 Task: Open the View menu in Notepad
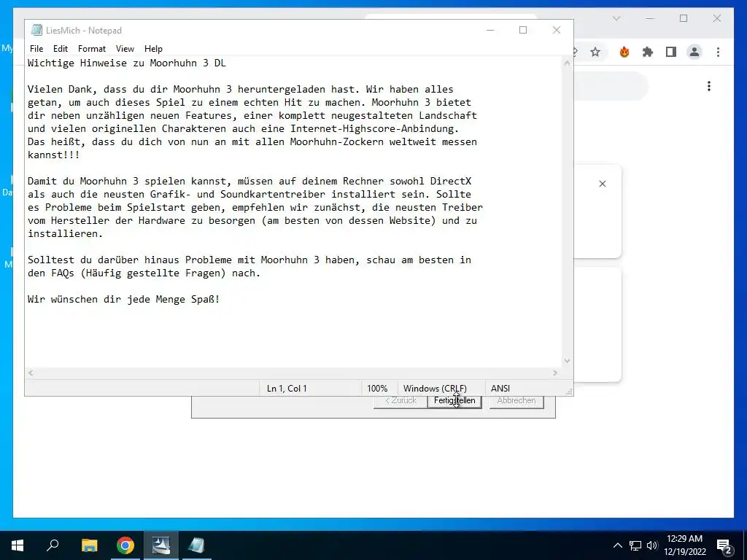(x=125, y=49)
